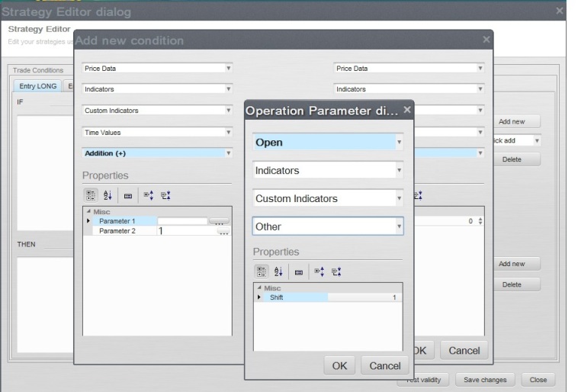Click Categorized view icon in Operation Parameter properties
This screenshot has height=392, width=578.
(x=262, y=272)
